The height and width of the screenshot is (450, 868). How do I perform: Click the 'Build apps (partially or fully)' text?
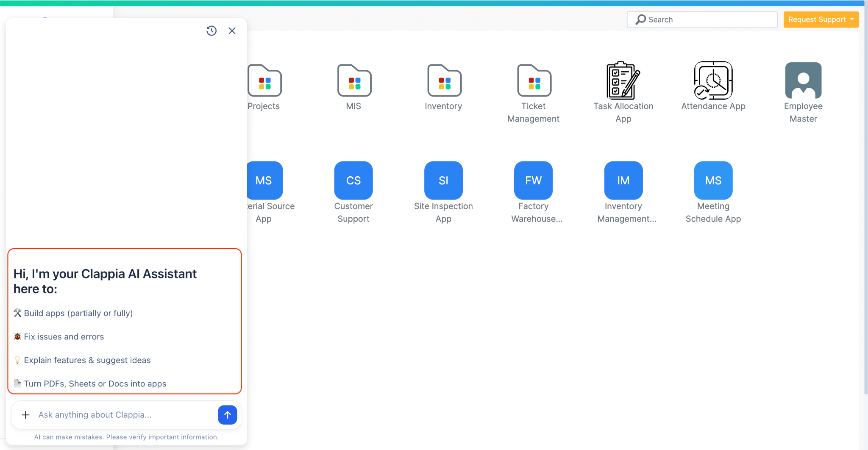(x=78, y=313)
